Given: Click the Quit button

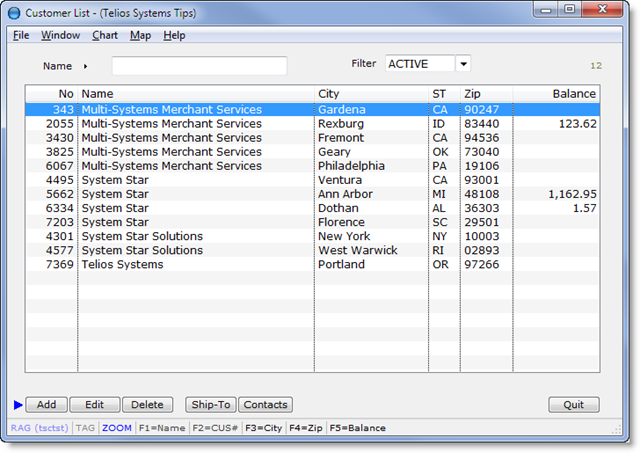Looking at the screenshot, I should click(x=573, y=405).
